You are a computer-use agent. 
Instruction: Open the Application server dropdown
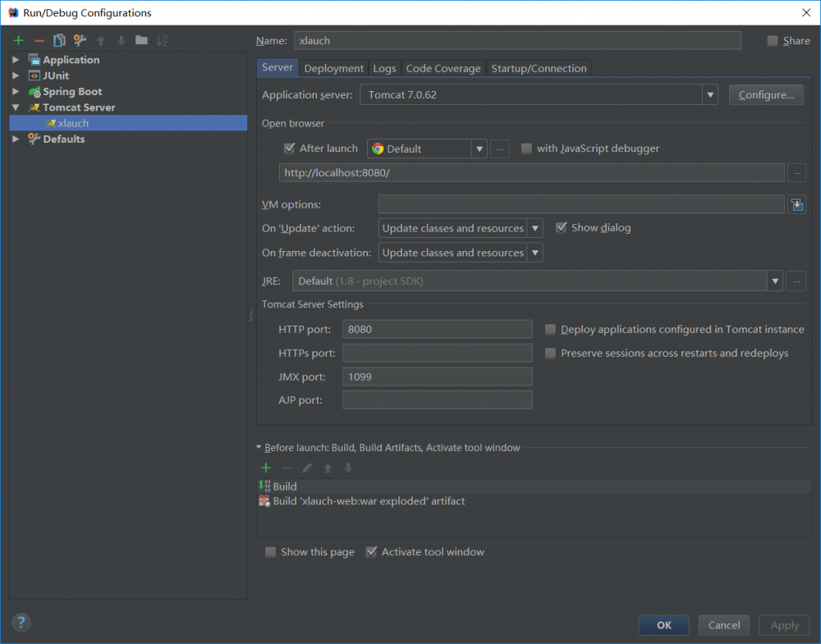tap(709, 94)
